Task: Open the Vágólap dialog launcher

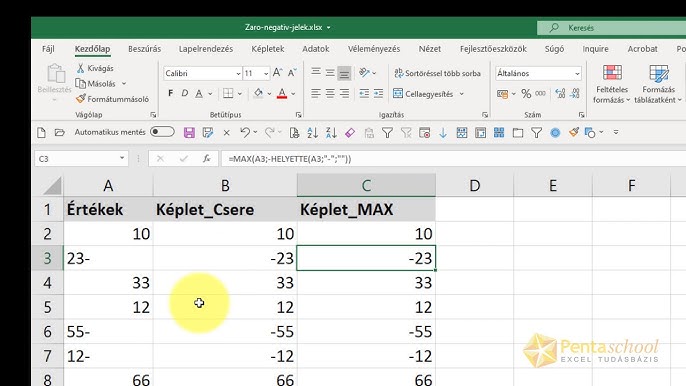Action: [x=153, y=115]
